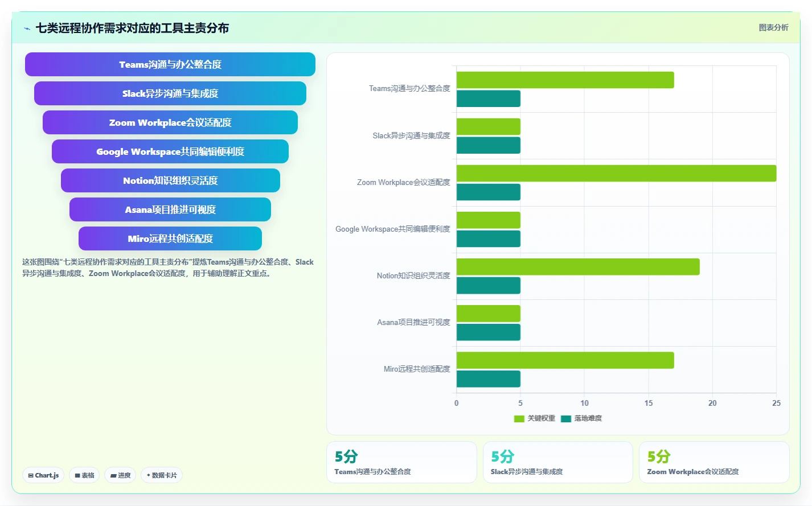Click the teal 落地难度 bar for Asana
The height and width of the screenshot is (506, 812).
489,332
